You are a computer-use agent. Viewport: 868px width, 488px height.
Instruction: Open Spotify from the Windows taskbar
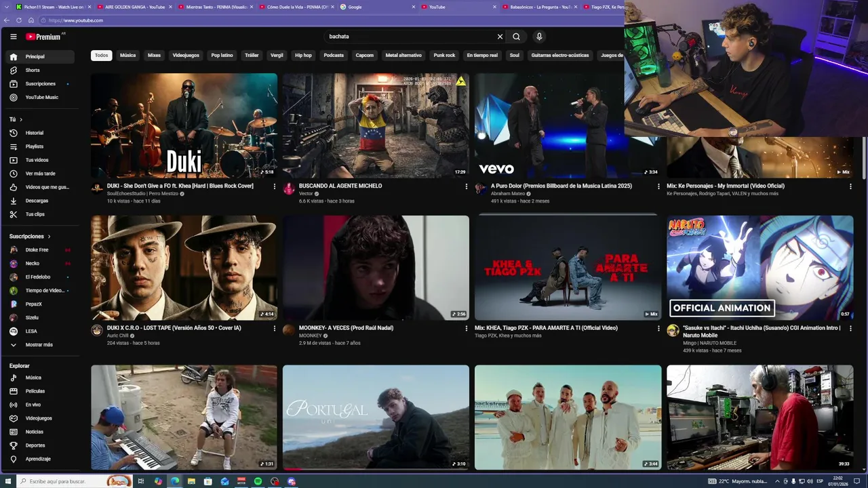258,481
